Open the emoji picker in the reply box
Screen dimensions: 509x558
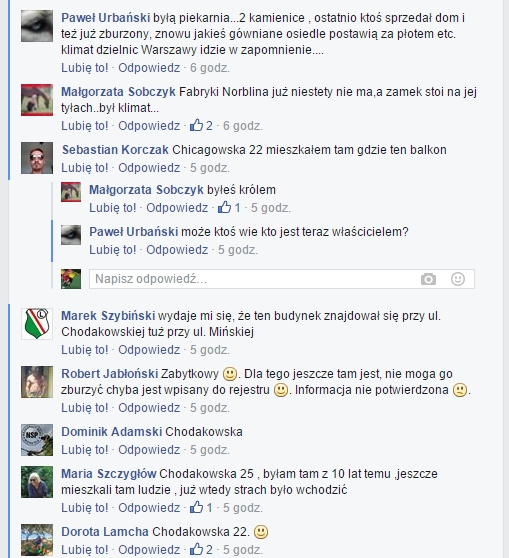point(458,279)
